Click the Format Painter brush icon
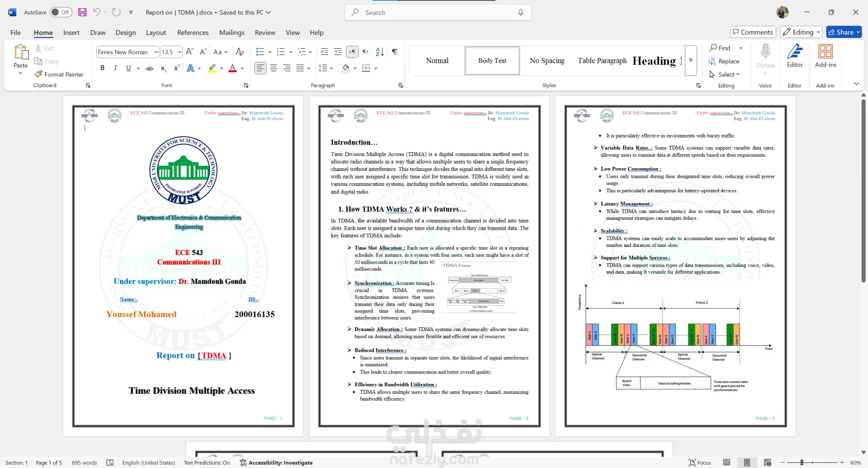The height and width of the screenshot is (468, 868). [39, 74]
